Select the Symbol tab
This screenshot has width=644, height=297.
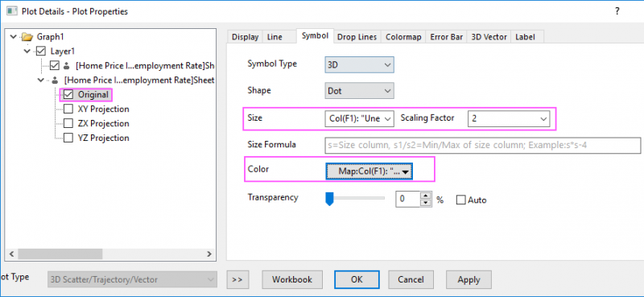[x=315, y=35]
